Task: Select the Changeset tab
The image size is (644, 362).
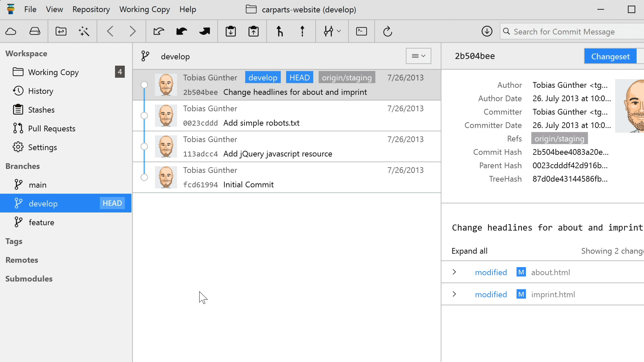Action: coord(610,56)
